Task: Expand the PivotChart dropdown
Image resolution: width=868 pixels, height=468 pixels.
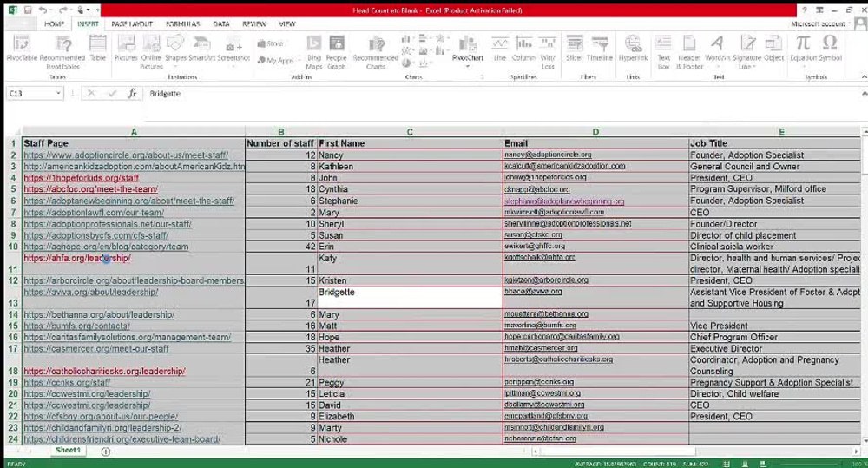Action: coord(468,67)
